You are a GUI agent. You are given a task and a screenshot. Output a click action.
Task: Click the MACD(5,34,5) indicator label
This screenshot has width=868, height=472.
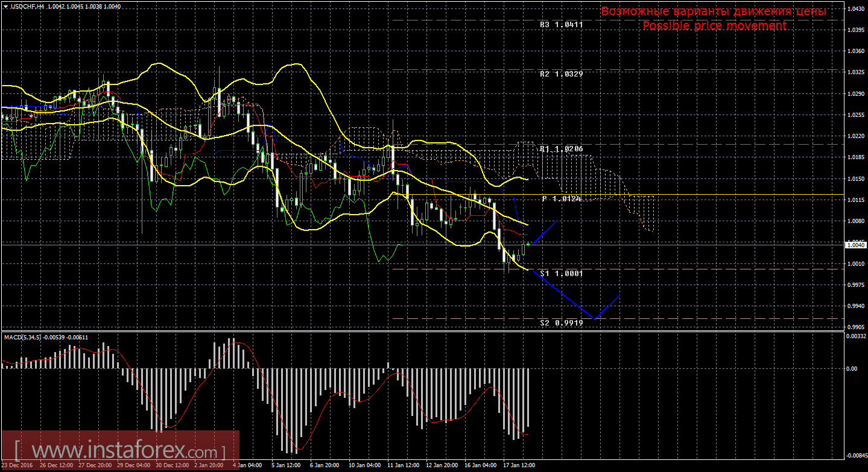pos(23,337)
